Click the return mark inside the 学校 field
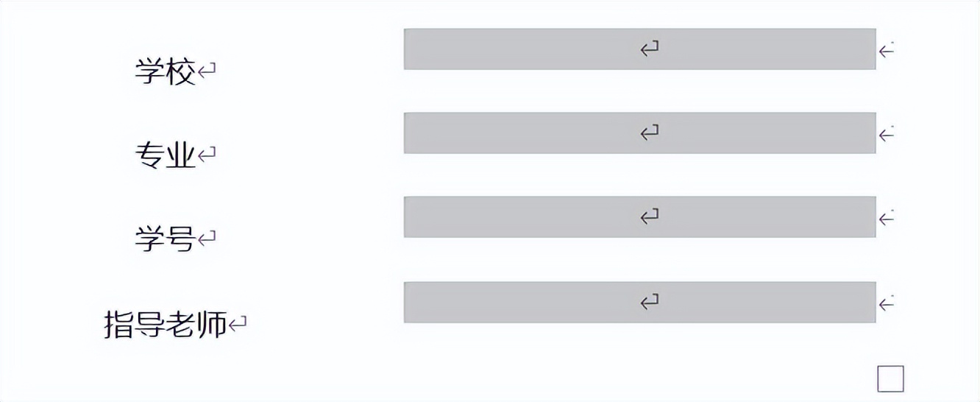Image resolution: width=980 pixels, height=402 pixels. click(x=649, y=49)
